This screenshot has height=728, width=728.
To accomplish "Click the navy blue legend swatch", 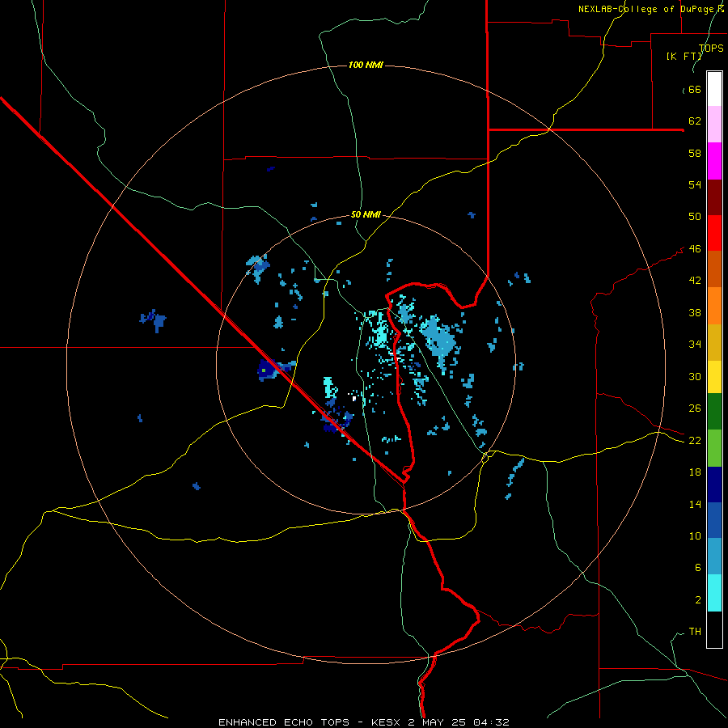I will click(714, 485).
